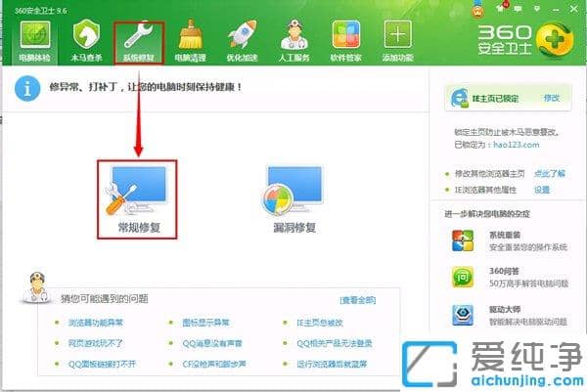Open 浏览器功能异常 problem link

[x=96, y=323]
